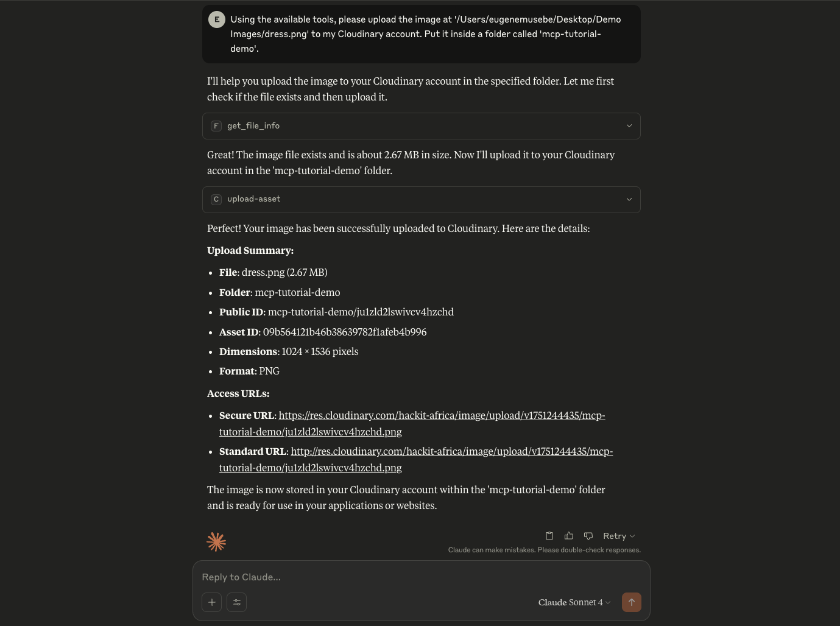This screenshot has height=626, width=840.
Task: Click the plus attachment button
Action: click(212, 602)
